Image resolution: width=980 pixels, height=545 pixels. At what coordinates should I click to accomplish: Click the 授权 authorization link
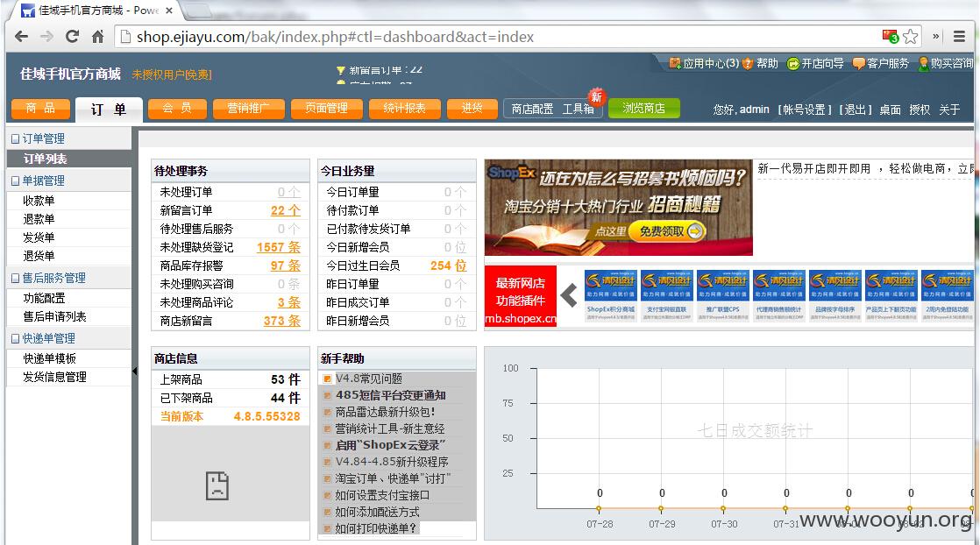(x=920, y=110)
